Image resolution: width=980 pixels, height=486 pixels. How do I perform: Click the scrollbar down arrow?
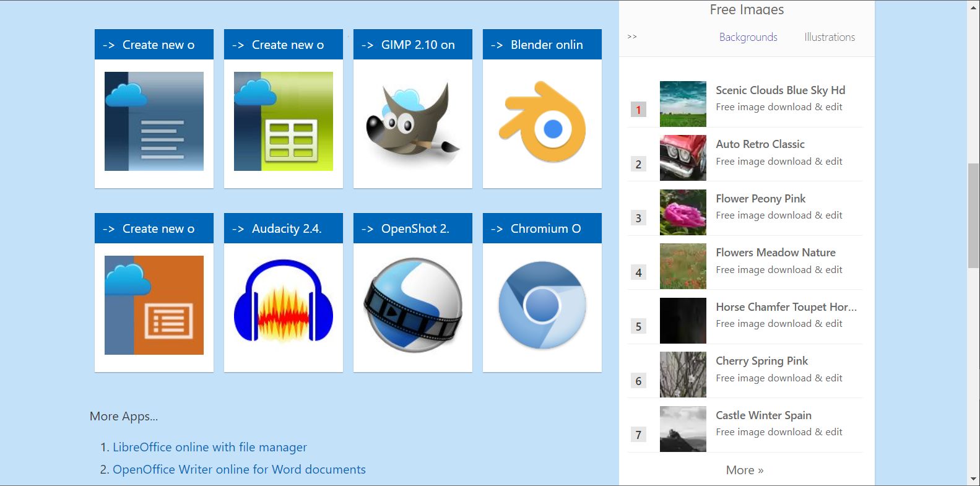(x=973, y=480)
